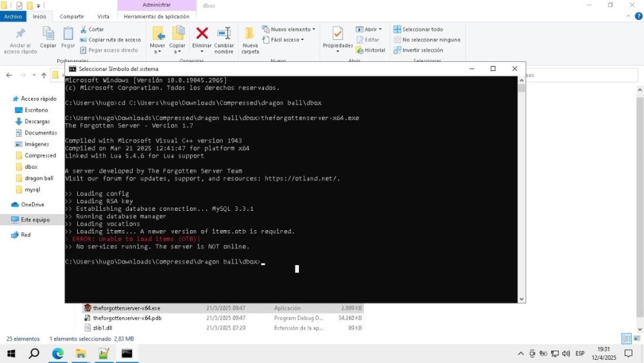Click the Cambiar nombre rename icon
This screenshot has width=644, height=363.
(224, 34)
